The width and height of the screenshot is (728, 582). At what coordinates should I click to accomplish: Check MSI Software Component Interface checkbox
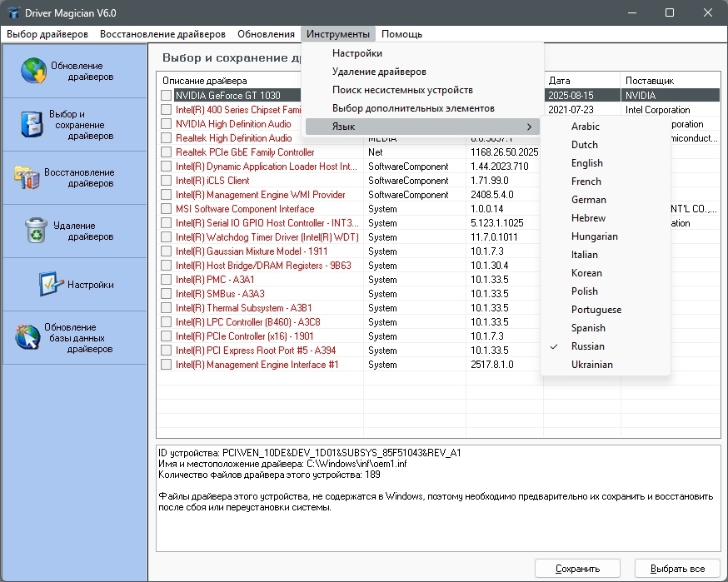(x=167, y=208)
